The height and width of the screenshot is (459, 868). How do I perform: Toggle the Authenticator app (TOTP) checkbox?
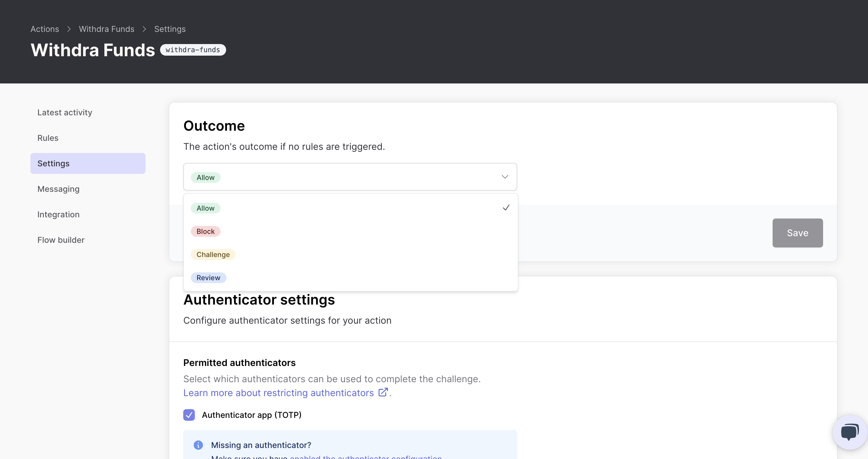tap(189, 415)
